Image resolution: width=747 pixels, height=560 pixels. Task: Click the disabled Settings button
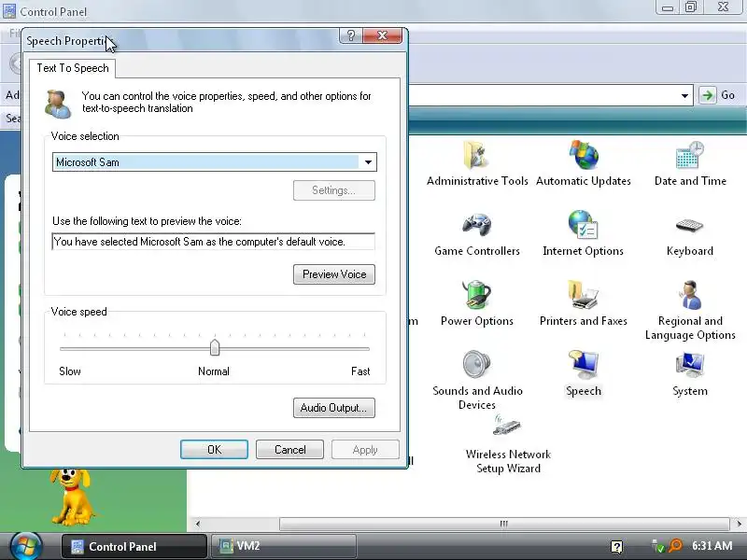(x=334, y=190)
